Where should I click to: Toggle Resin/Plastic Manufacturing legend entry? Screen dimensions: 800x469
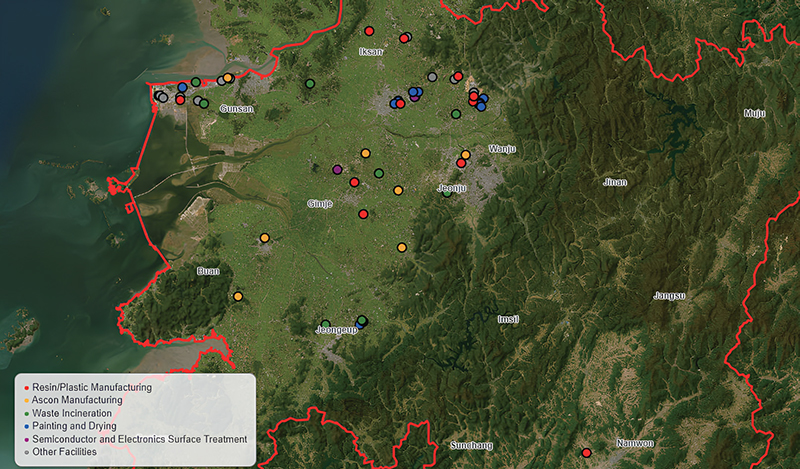point(88,387)
